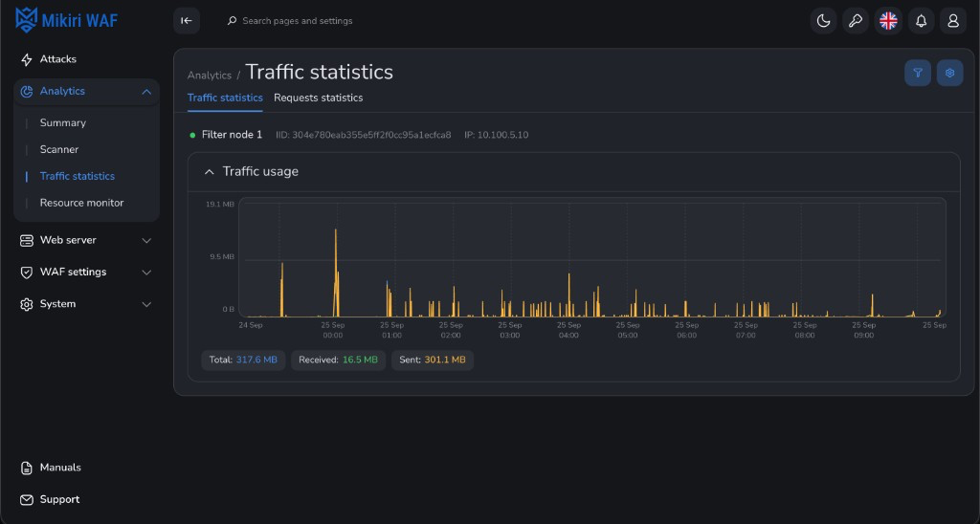Click the Traffic statistics page heading
This screenshot has height=524, width=980.
(320, 72)
